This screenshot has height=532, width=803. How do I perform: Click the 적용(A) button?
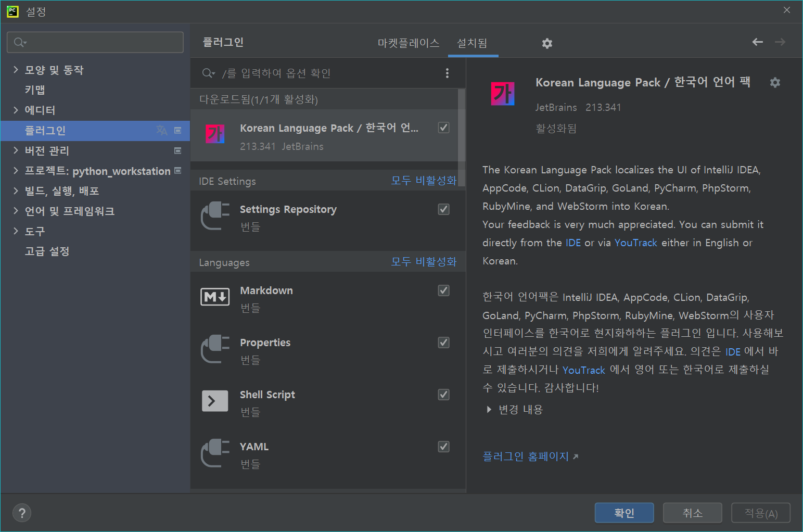point(761,513)
